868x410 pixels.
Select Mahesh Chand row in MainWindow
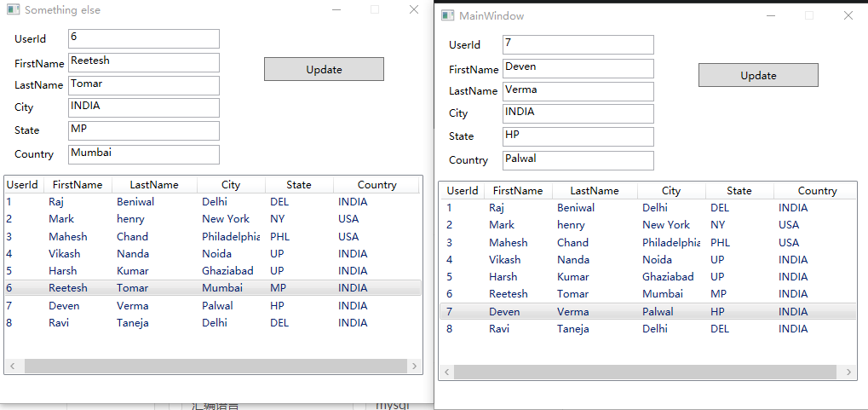[647, 243]
